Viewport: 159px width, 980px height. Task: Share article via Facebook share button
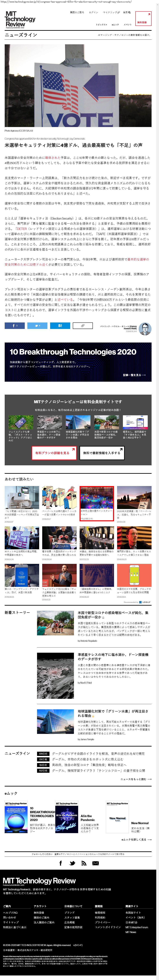click(x=14, y=326)
